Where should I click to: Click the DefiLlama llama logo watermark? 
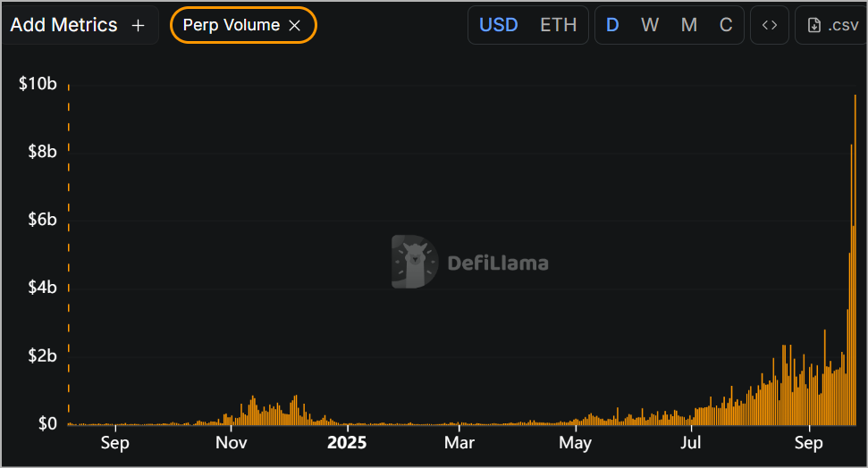414,263
